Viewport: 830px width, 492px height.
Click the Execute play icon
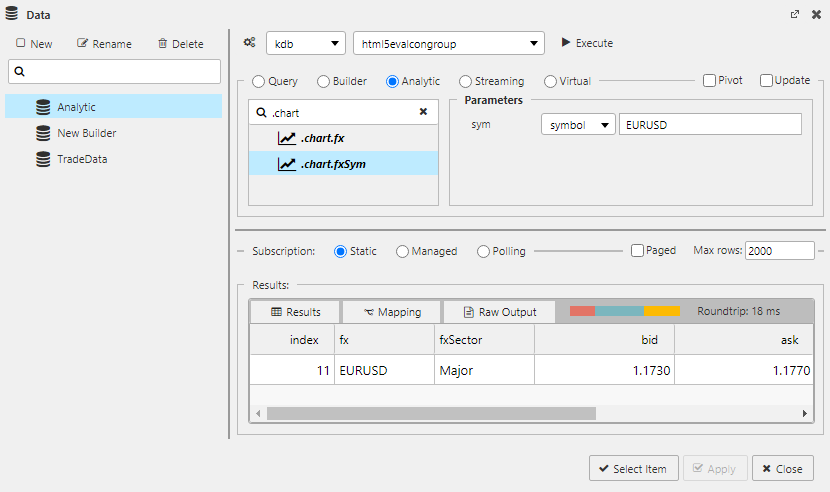click(566, 43)
